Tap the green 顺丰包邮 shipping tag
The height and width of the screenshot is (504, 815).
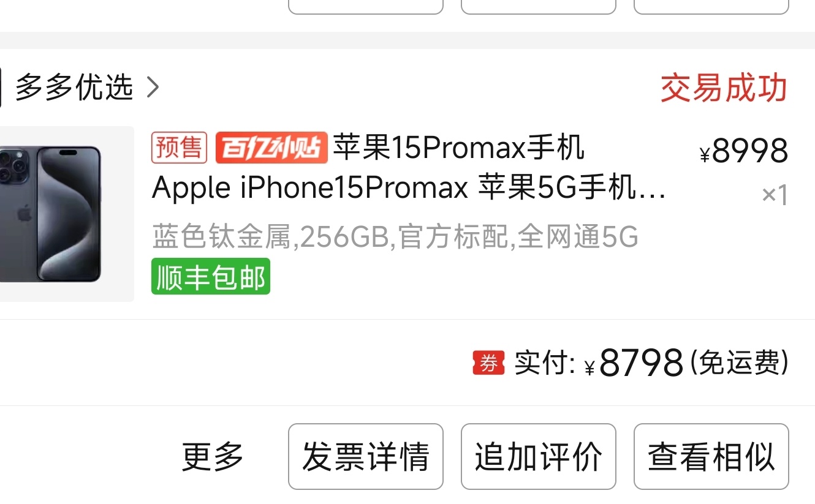pyautogui.click(x=211, y=277)
